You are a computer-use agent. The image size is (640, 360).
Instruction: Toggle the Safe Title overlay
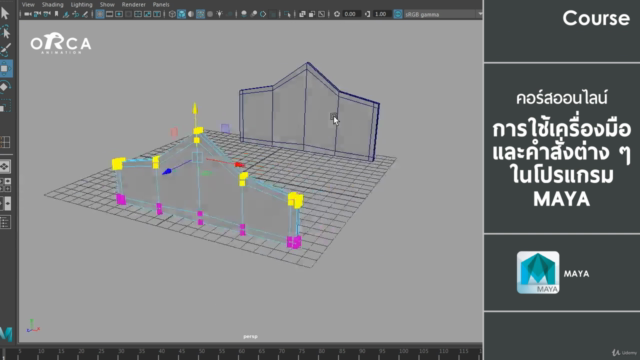click(157, 14)
